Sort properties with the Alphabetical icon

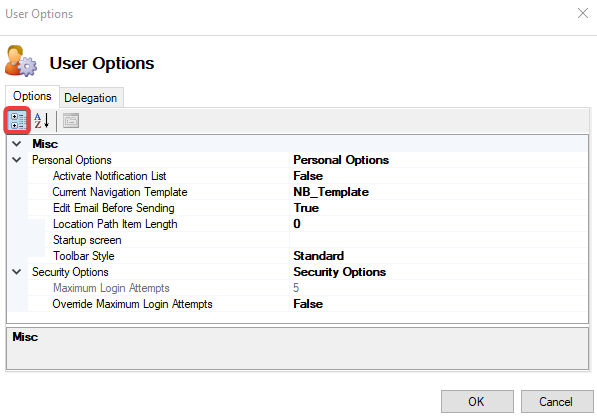point(42,121)
